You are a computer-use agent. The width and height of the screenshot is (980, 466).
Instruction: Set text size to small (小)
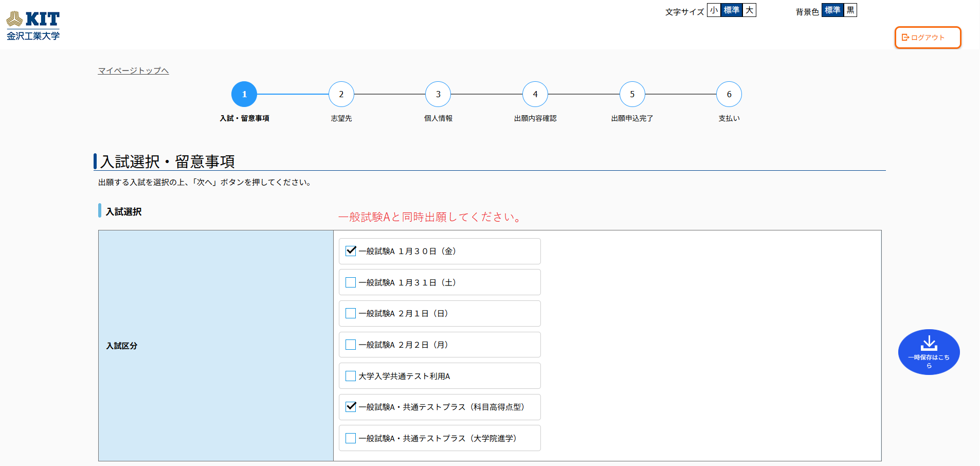(714, 10)
